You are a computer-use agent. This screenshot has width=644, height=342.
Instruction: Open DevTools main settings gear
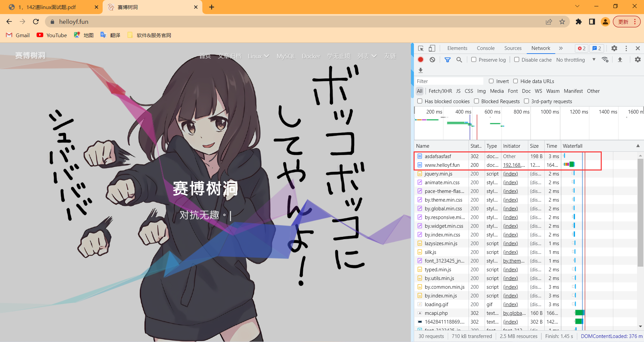614,48
